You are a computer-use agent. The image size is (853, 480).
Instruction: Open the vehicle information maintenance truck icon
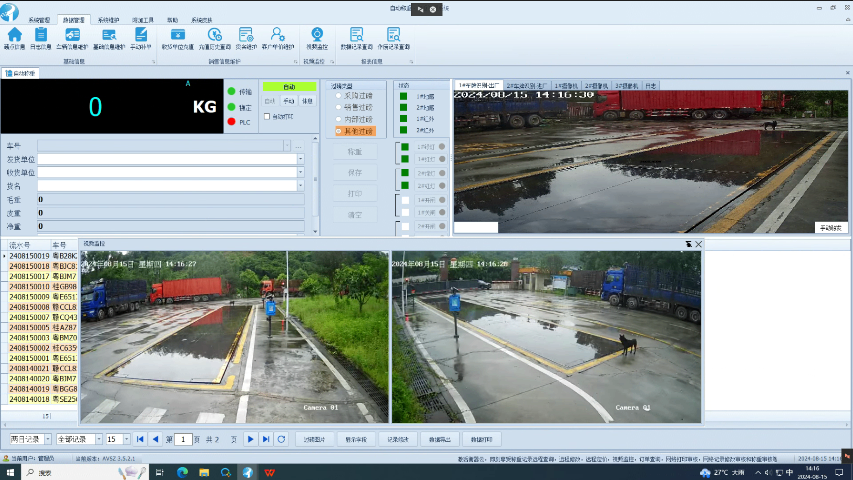point(70,35)
